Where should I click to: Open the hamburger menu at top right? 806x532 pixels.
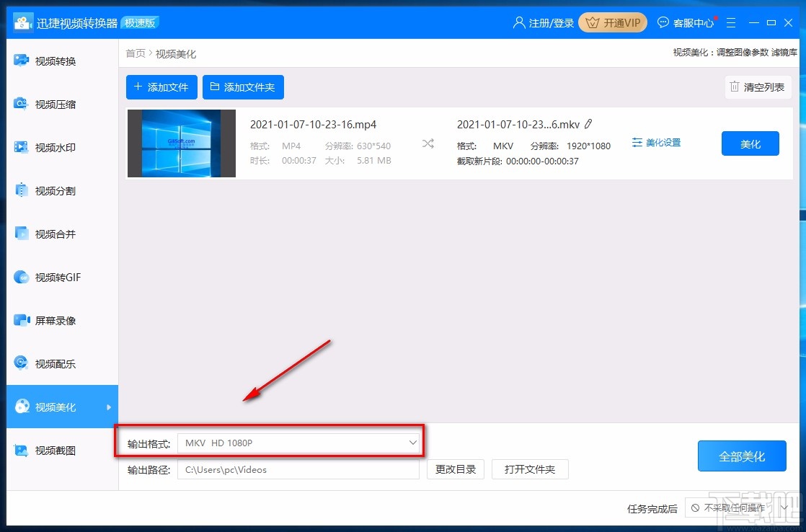731,22
